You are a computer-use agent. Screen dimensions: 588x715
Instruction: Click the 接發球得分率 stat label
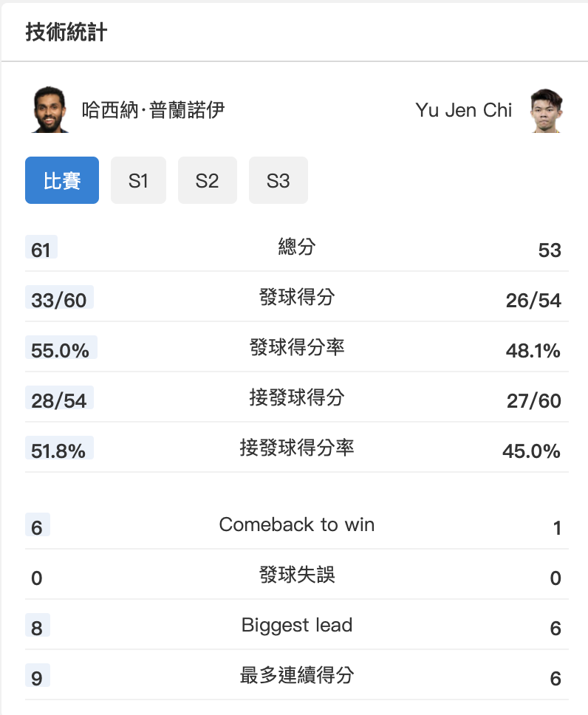click(297, 448)
